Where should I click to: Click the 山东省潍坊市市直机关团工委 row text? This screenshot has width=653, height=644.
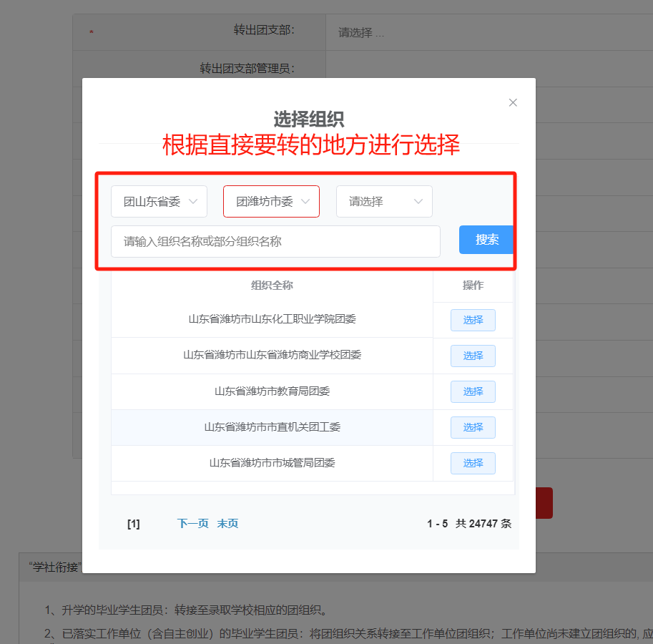pyautogui.click(x=272, y=427)
